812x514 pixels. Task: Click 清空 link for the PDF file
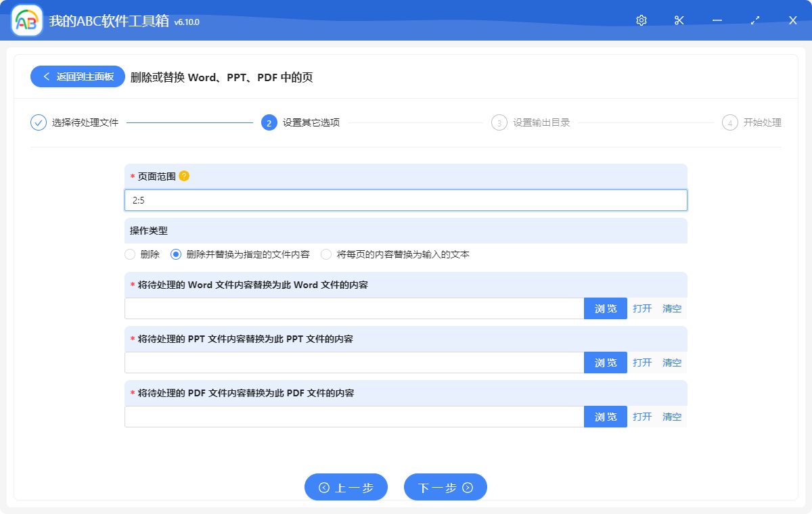click(x=672, y=417)
